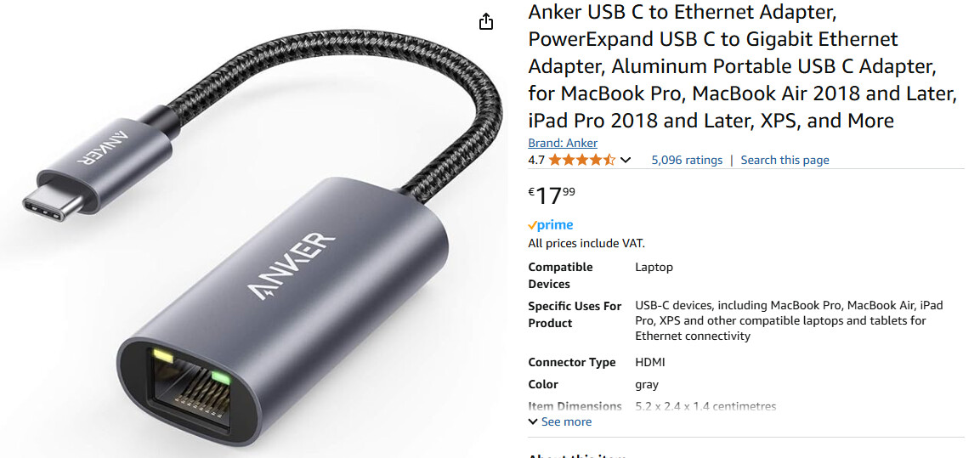The width and height of the screenshot is (980, 458).
Task: Select the Connector Type HDMI value
Action: [650, 362]
